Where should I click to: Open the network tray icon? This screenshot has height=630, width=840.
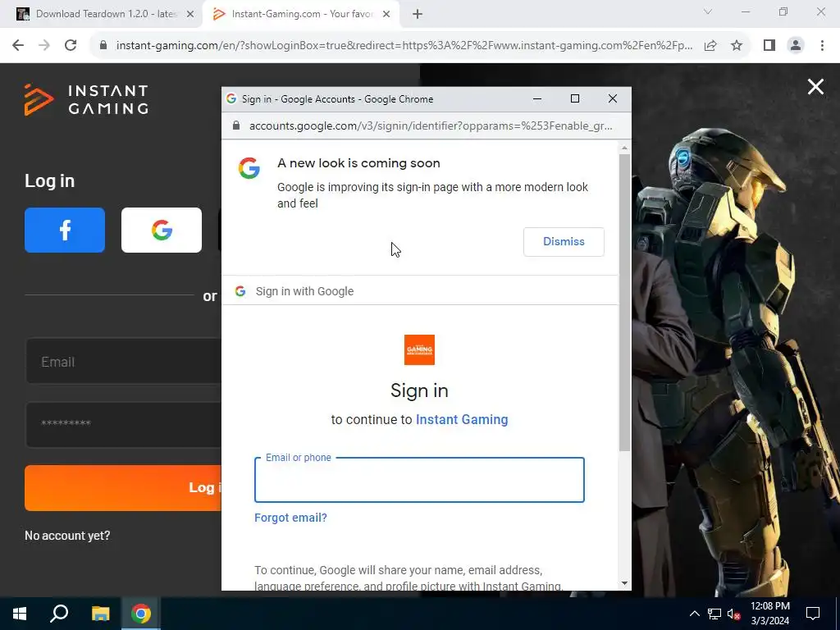714,614
